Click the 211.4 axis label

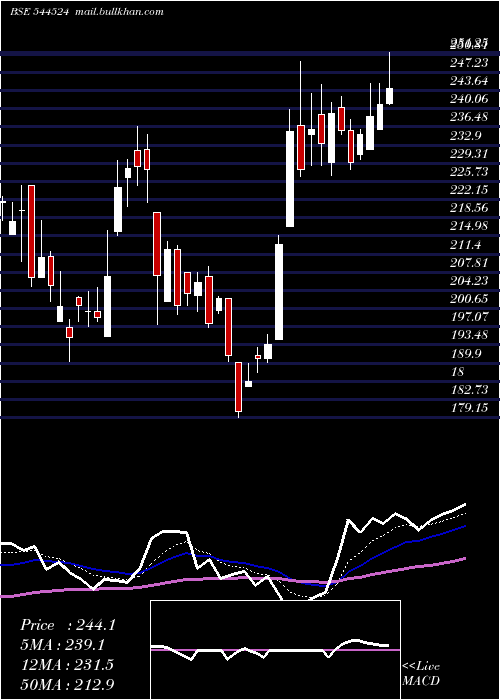(x=466, y=245)
